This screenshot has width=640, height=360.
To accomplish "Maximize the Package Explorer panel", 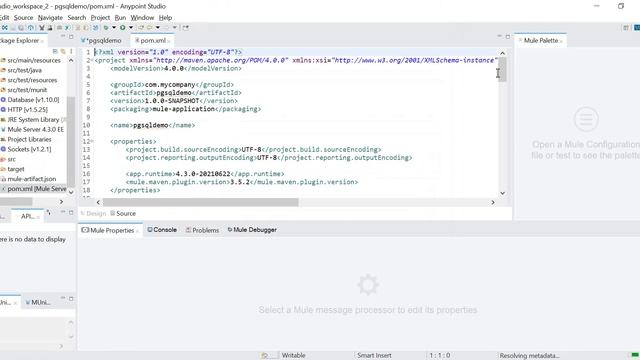I will click(71, 37).
